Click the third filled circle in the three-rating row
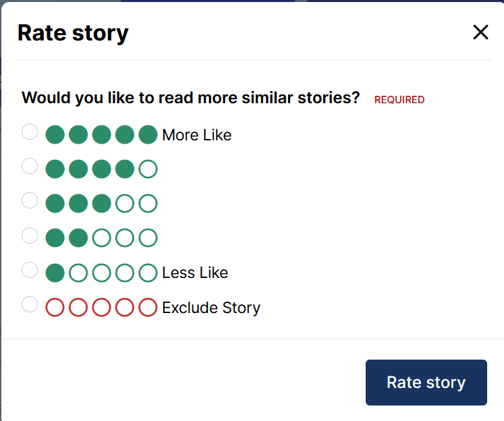Screen dimensions: 504x421 pos(101,203)
